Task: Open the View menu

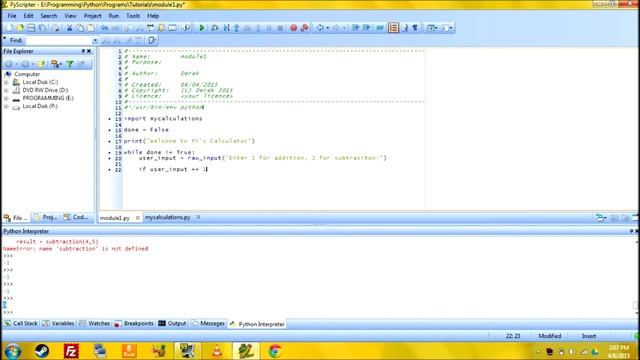Action: [x=70, y=16]
